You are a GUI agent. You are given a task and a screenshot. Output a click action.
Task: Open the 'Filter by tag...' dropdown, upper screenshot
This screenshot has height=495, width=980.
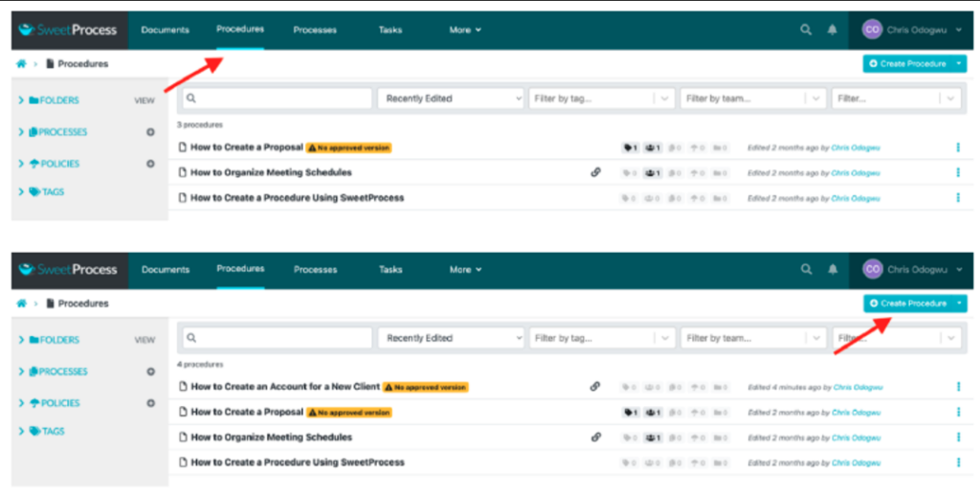pos(601,98)
